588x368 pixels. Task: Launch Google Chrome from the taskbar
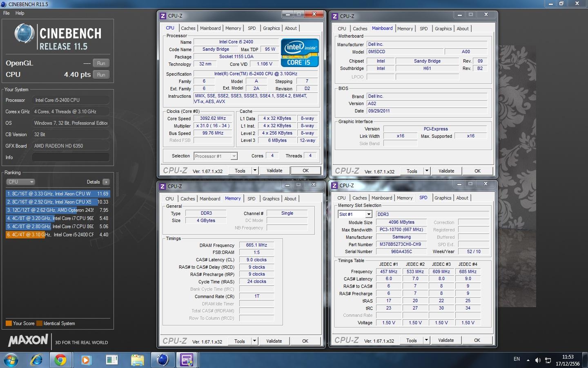pyautogui.click(x=61, y=360)
